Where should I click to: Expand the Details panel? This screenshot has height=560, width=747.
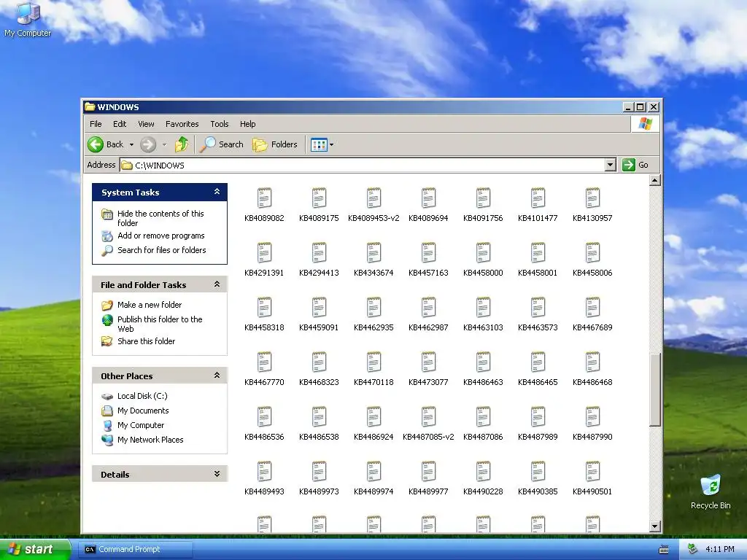[217, 474]
